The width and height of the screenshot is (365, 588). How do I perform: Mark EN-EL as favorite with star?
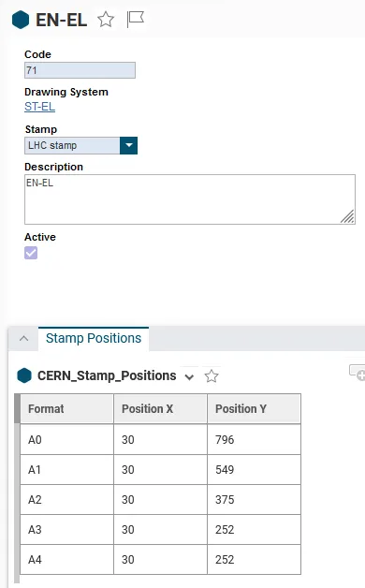(x=106, y=20)
